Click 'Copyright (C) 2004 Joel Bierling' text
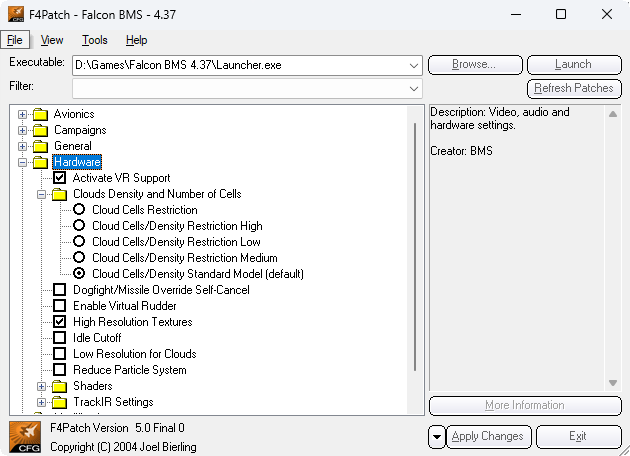Screen dimensions: 630x456 (123, 447)
